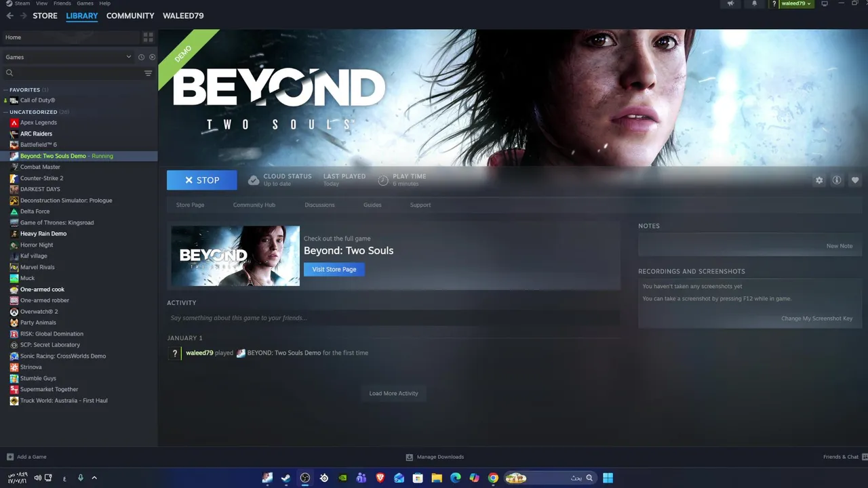Image resolution: width=868 pixels, height=488 pixels.
Task: Select Marvel Rivals in the library
Action: (37, 267)
